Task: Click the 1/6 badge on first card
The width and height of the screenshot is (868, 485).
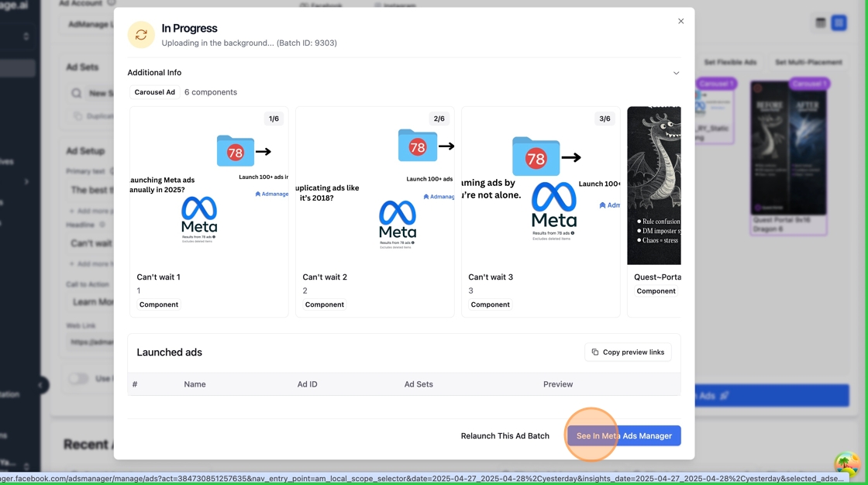Action: [274, 119]
